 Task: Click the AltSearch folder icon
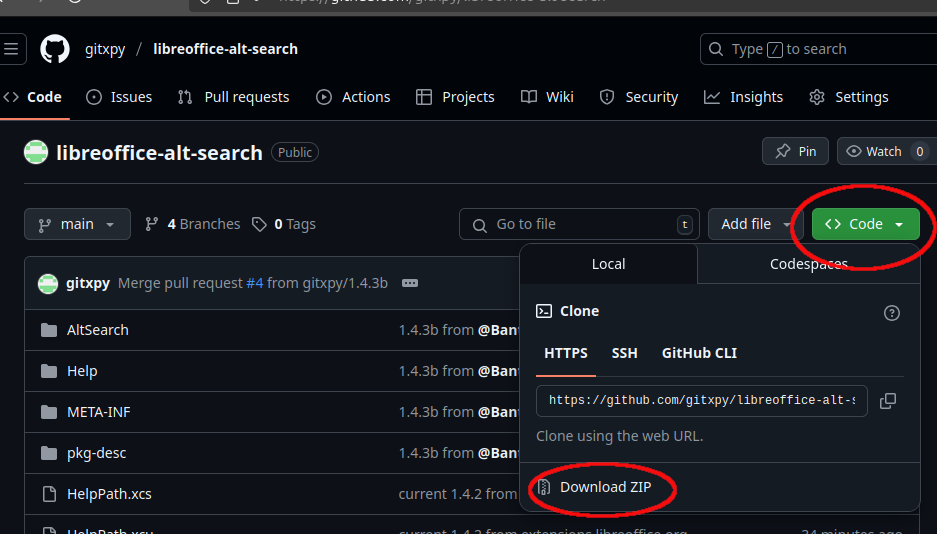49,330
